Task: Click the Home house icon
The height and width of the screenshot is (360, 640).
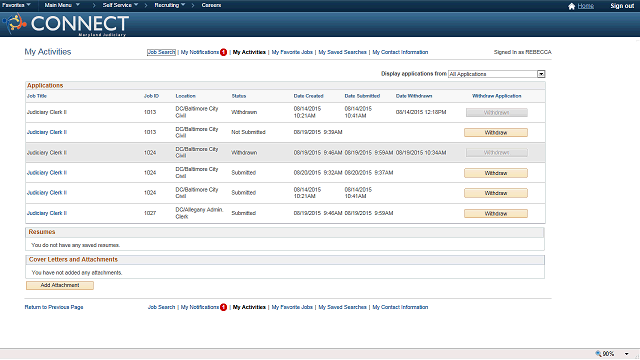Action: (571, 6)
